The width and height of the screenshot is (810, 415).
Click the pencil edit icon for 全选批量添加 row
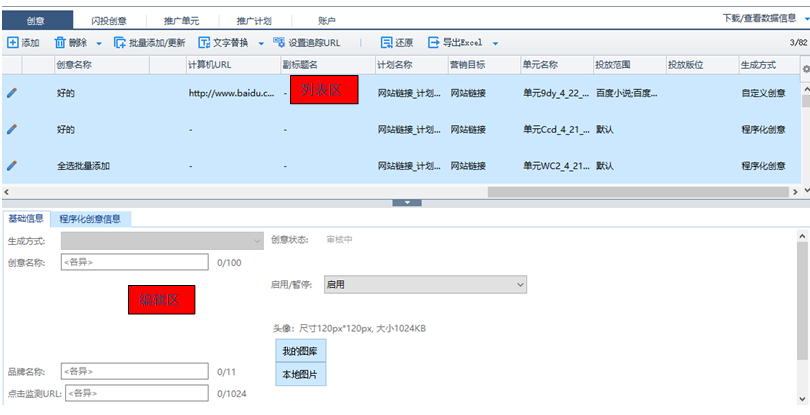pyautogui.click(x=12, y=165)
